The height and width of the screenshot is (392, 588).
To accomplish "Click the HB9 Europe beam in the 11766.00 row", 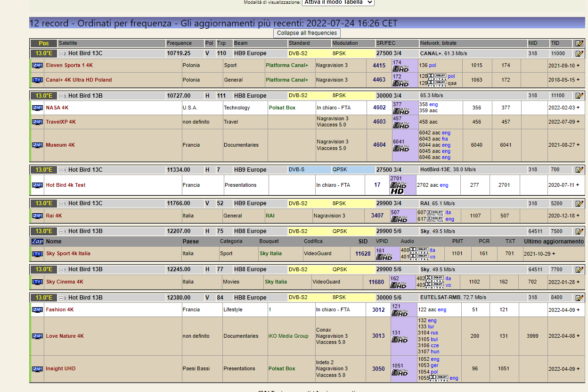I will coord(250,203).
